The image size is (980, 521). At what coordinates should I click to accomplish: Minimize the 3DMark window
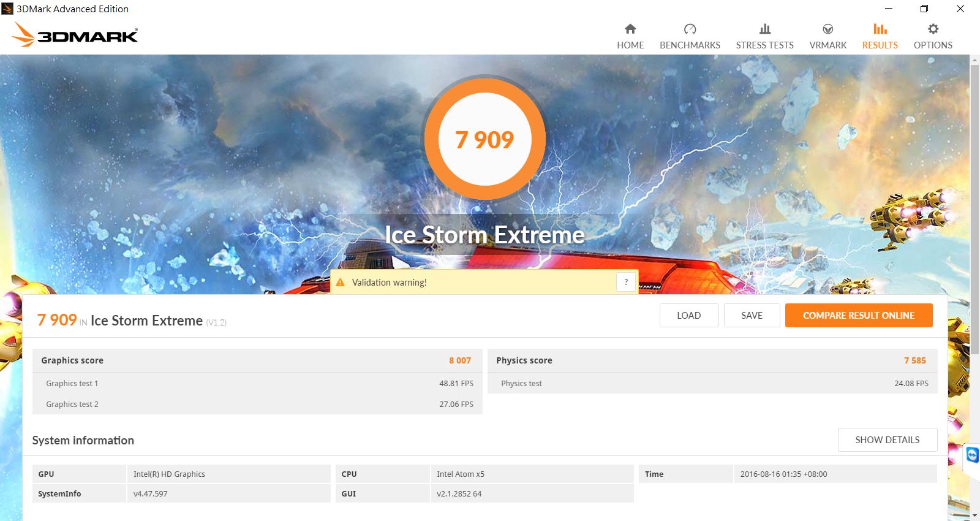point(889,9)
